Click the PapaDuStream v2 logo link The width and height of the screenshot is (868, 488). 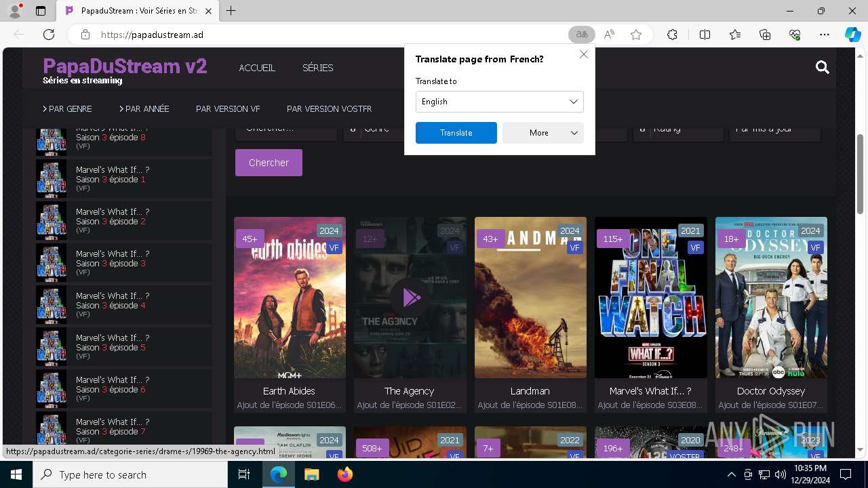125,66
